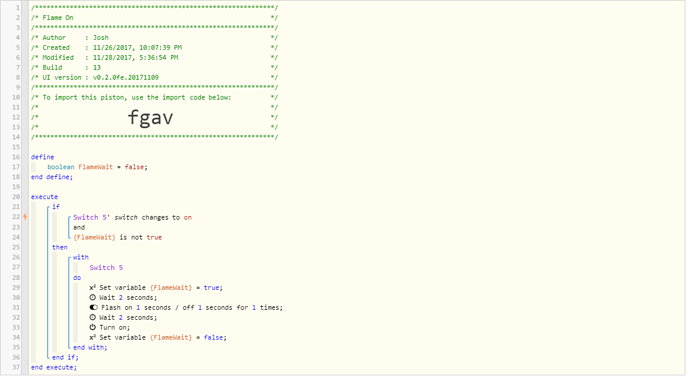The image size is (690, 380).
Task: Click the 'if' statement keyword
Action: click(x=56, y=206)
